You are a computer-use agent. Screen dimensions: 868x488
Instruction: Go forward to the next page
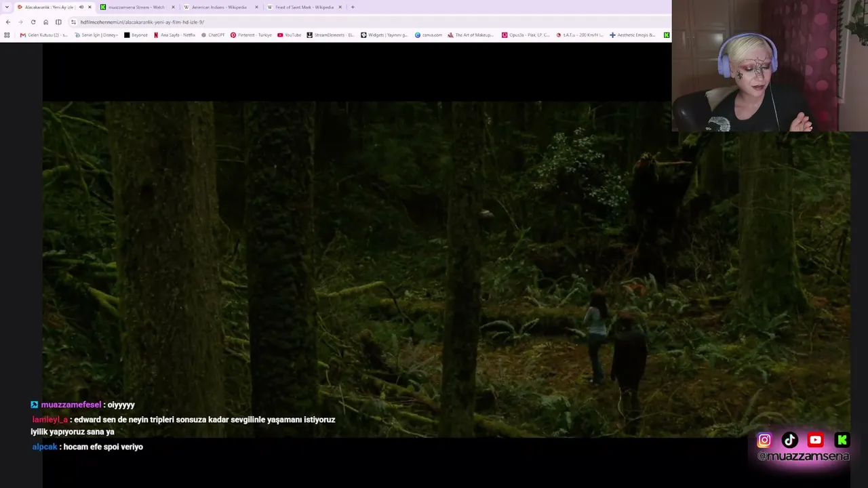(x=20, y=22)
